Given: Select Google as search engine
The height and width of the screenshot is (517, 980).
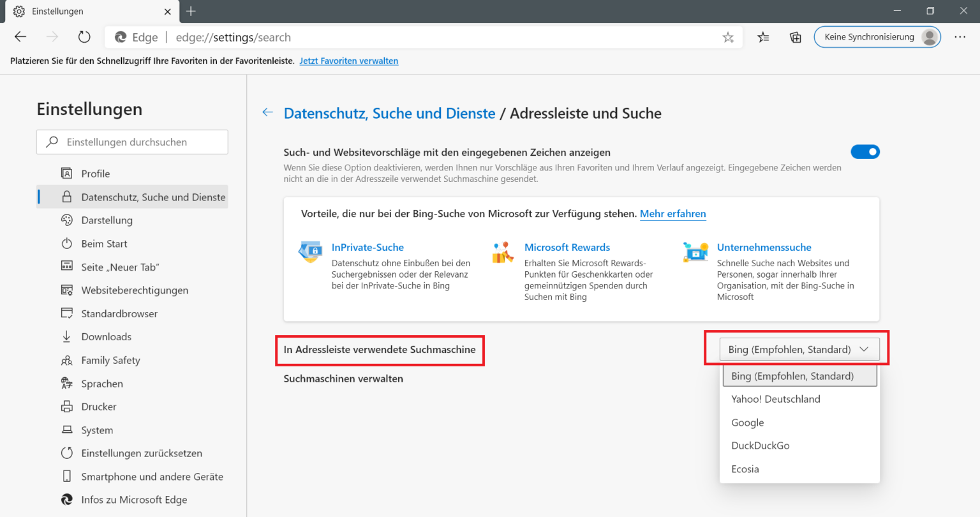Looking at the screenshot, I should point(799,423).
